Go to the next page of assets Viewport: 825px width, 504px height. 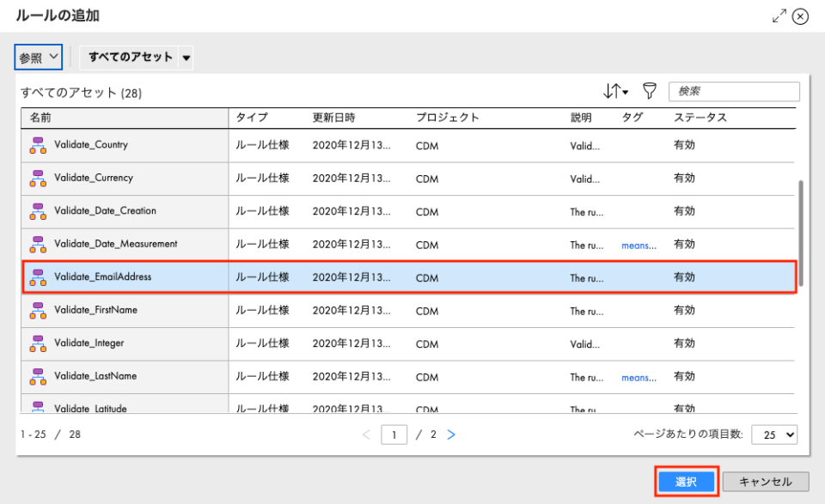coord(451,434)
